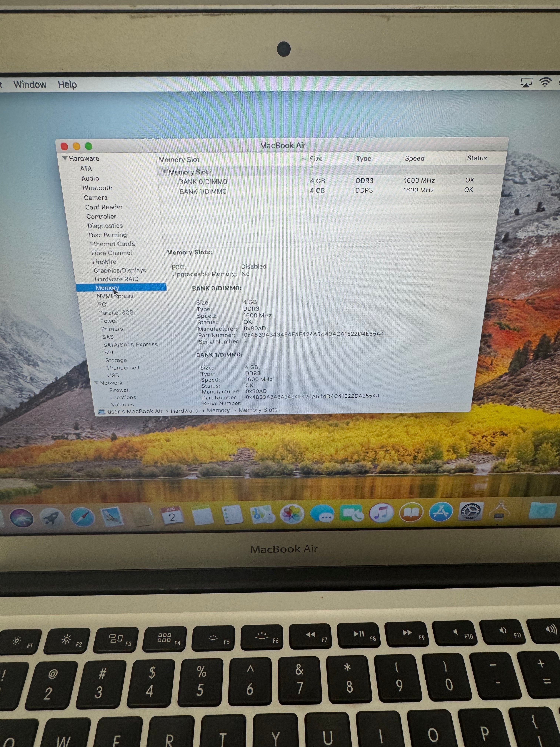Open the Window menu

coord(30,84)
